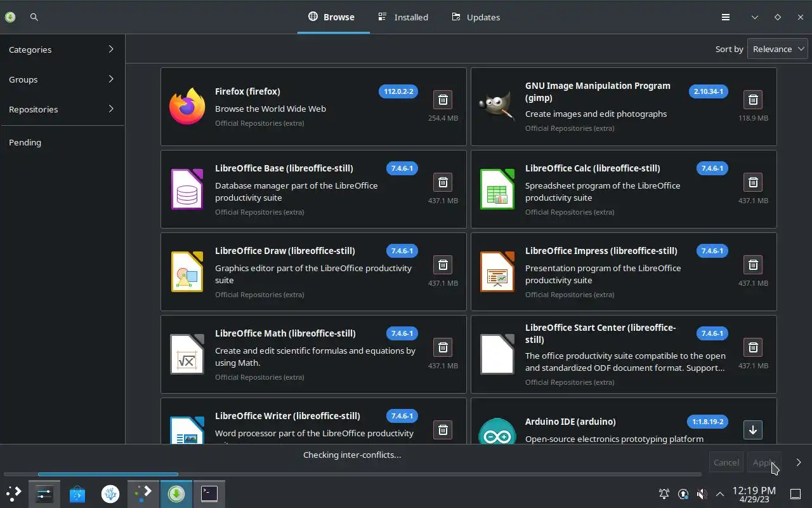Viewport: 812px width, 508px height.
Task: Show transaction details with right chevron
Action: coord(799,462)
